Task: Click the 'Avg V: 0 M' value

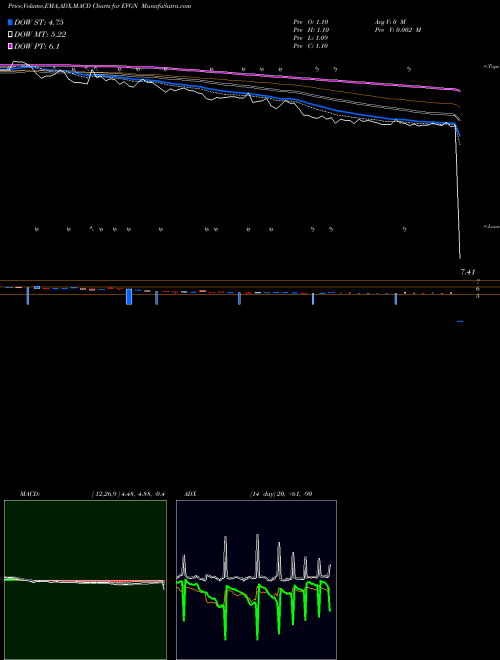Action: coord(390,22)
